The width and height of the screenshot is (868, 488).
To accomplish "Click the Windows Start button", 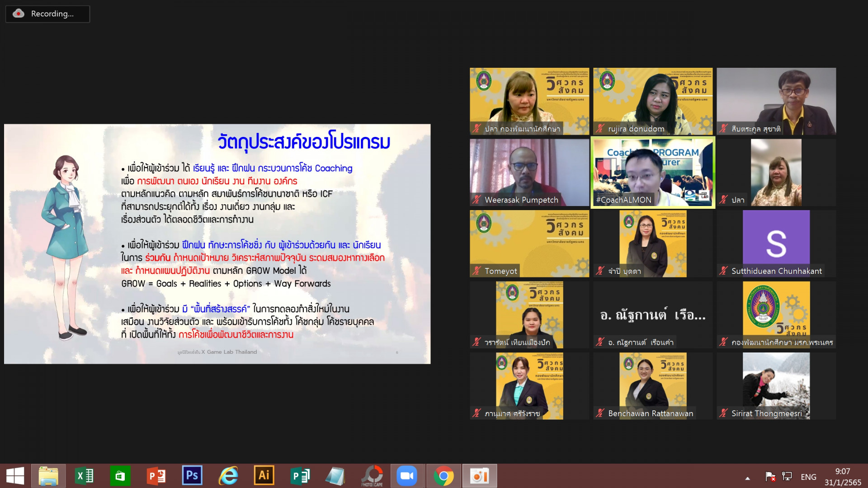I will (15, 476).
